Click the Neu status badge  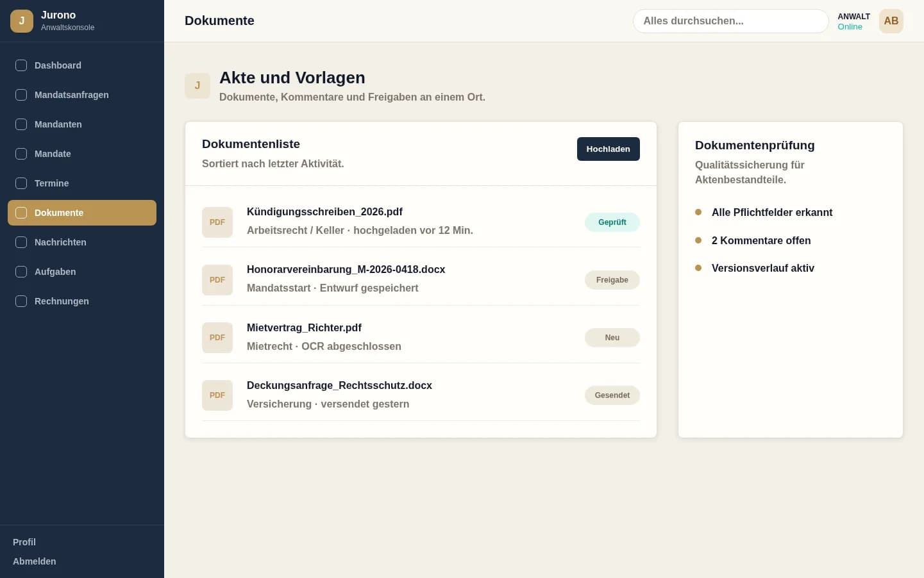(x=612, y=338)
